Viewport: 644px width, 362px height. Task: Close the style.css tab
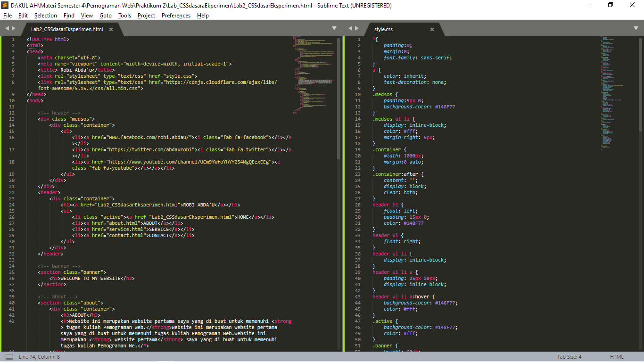(432, 29)
